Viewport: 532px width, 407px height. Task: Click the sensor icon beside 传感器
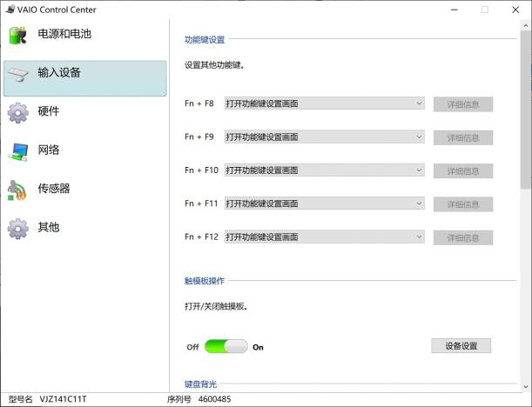tap(17, 190)
